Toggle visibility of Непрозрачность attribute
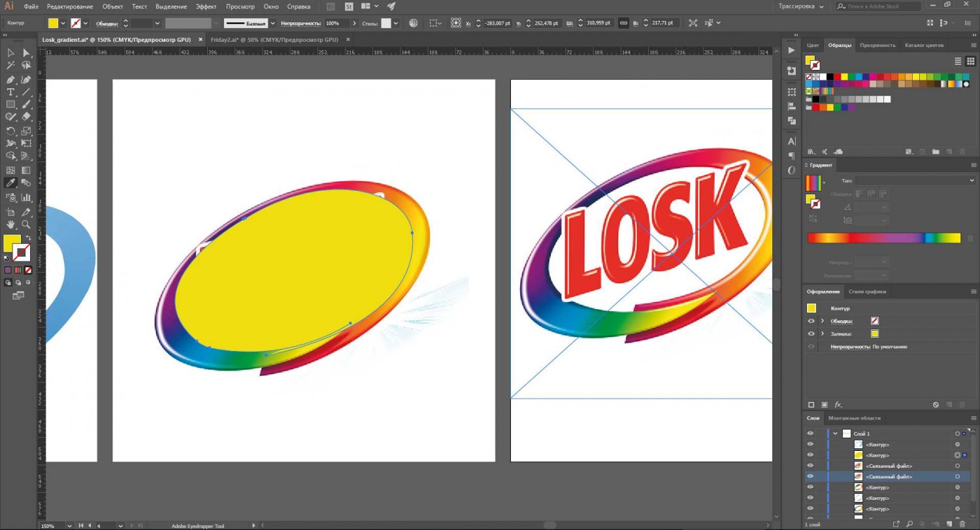Screen dimensions: 980x530 (x=811, y=346)
